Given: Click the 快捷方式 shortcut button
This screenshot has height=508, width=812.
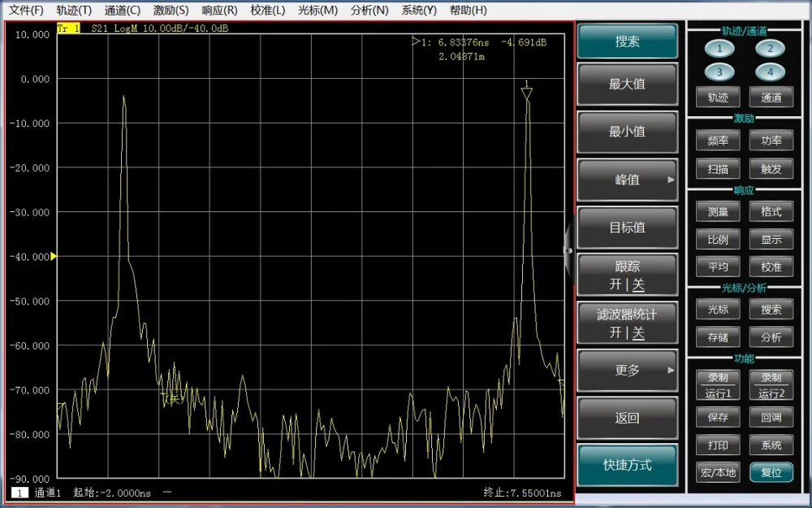Looking at the screenshot, I should [x=627, y=466].
